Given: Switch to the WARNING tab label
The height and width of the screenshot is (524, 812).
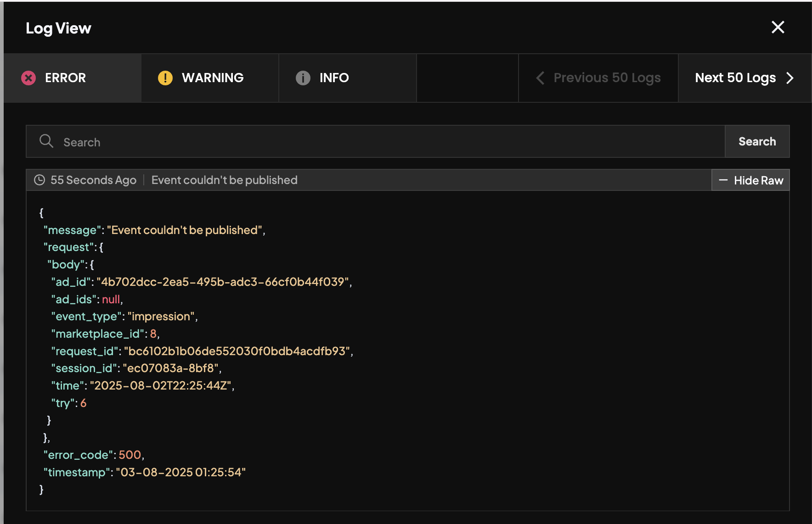Looking at the screenshot, I should tap(212, 78).
